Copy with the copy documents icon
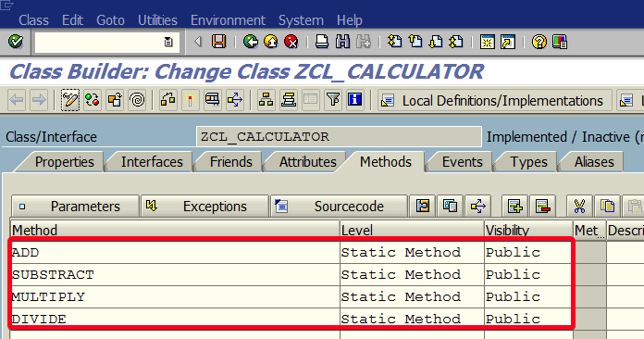644x339 pixels. coord(607,206)
